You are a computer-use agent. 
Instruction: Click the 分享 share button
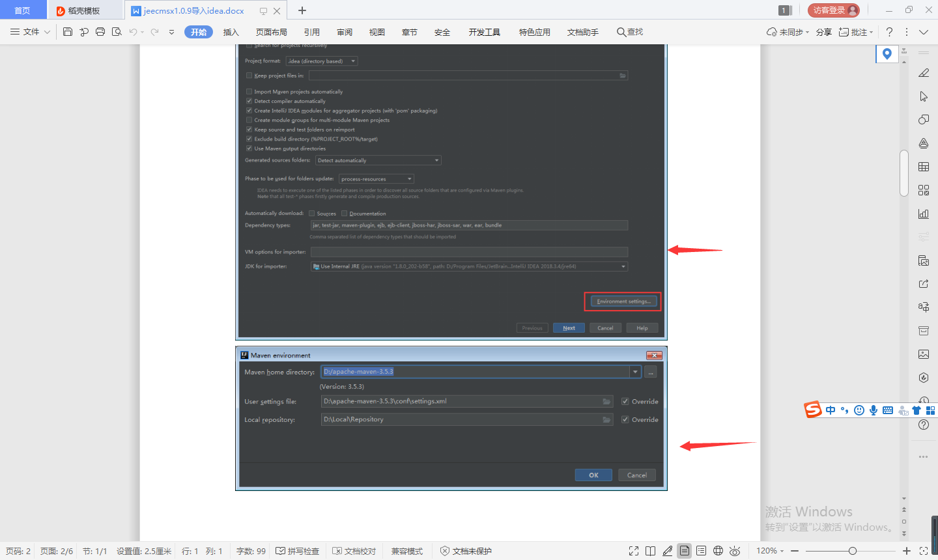point(824,32)
